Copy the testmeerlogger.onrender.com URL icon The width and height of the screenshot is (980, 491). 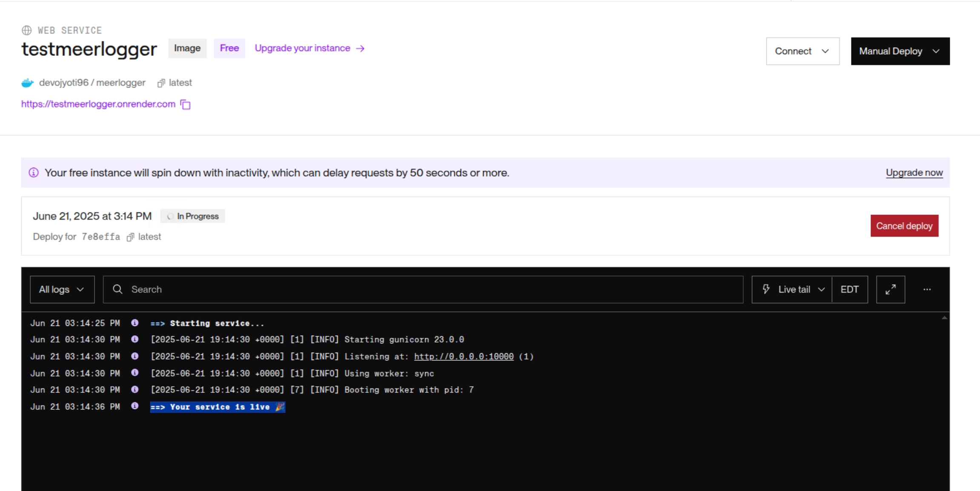tap(186, 104)
